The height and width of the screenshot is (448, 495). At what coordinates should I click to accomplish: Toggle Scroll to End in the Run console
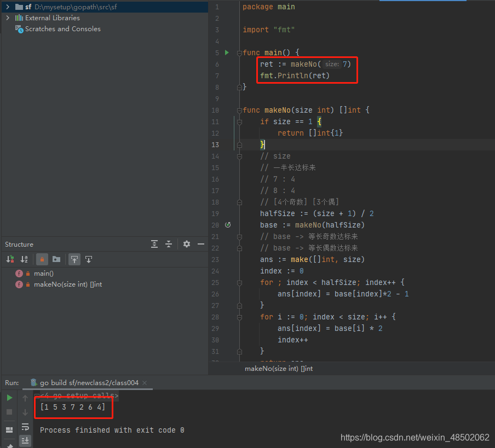pos(25,440)
